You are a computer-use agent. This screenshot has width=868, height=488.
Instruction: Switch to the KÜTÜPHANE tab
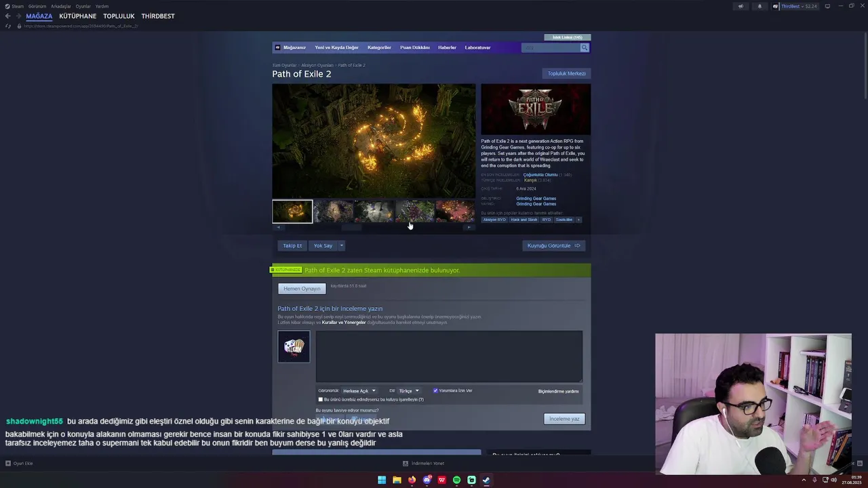(x=78, y=16)
